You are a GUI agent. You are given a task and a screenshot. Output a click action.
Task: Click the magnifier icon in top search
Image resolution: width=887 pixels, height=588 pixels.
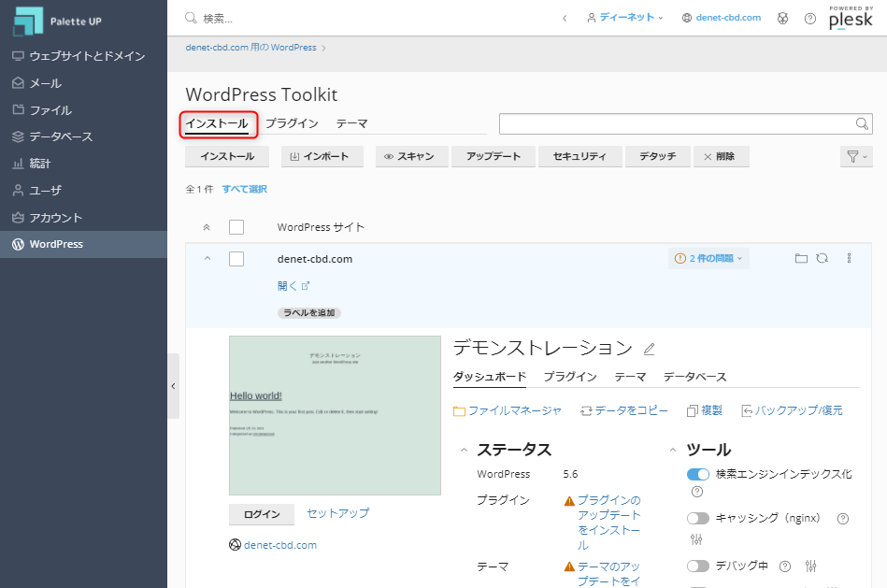coord(191,18)
